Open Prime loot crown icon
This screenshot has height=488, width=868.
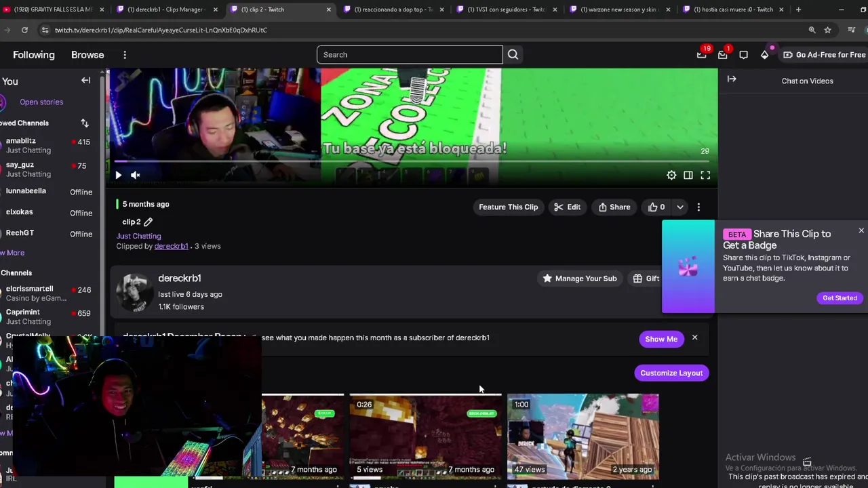(701, 55)
